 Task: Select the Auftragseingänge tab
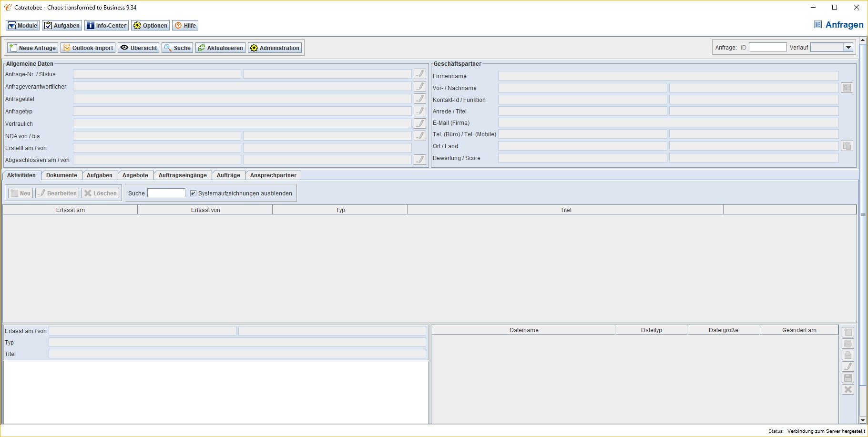(183, 175)
